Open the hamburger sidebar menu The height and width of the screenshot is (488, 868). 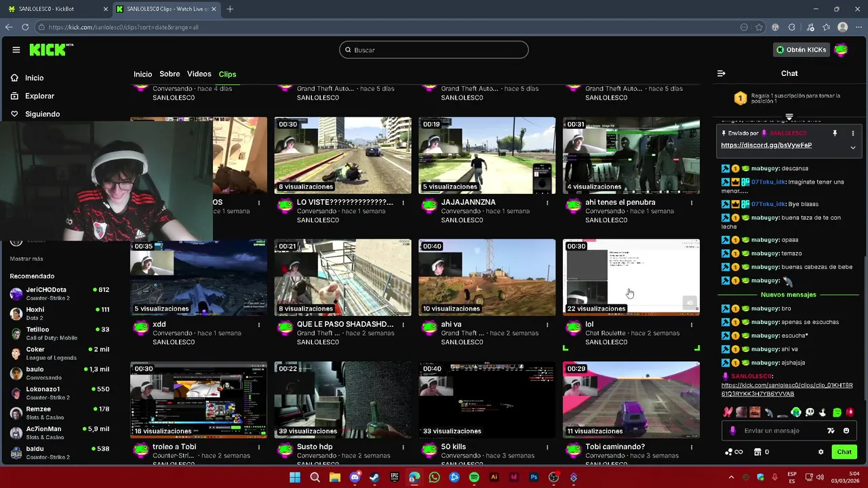coord(16,49)
